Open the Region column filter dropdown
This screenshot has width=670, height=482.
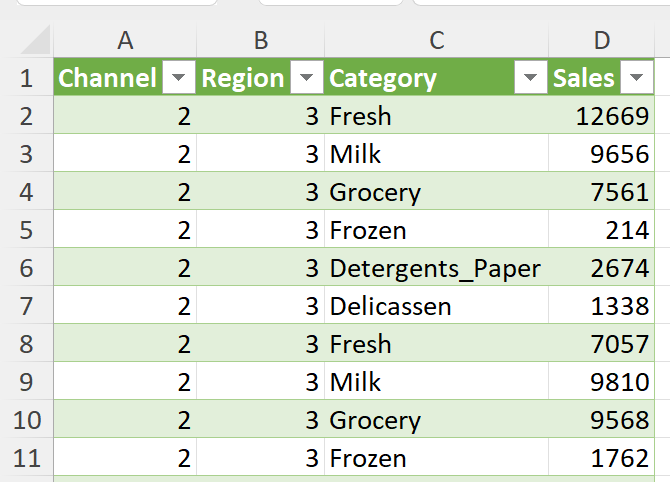[x=309, y=79]
